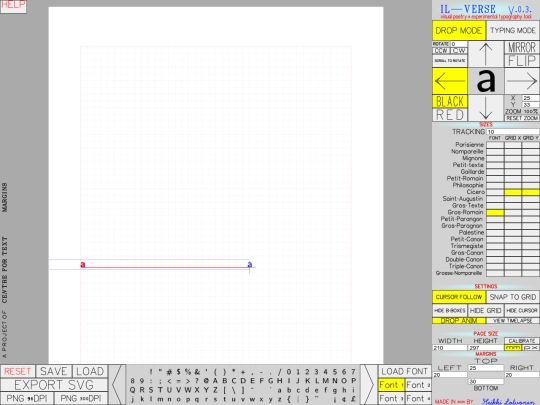Select Gros-Romain in the FONT size column
540x405 pixels.
[x=495, y=212]
